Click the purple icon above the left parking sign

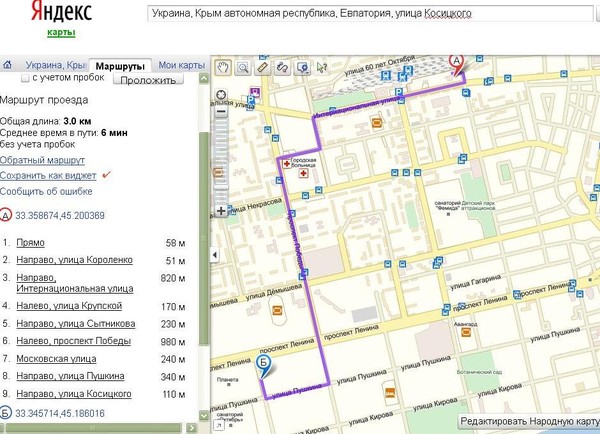[255, 92]
